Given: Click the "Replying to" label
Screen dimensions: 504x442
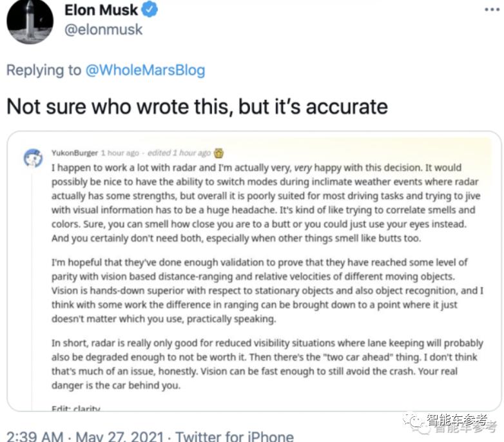Looking at the screenshot, I should coord(44,70).
